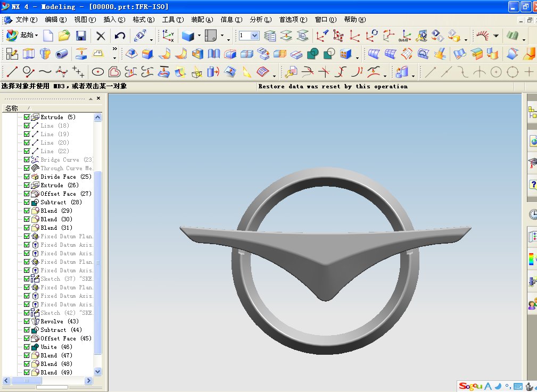Toggle the Blend (29) checkbox
This screenshot has height=392, width=537.
pyautogui.click(x=27, y=211)
